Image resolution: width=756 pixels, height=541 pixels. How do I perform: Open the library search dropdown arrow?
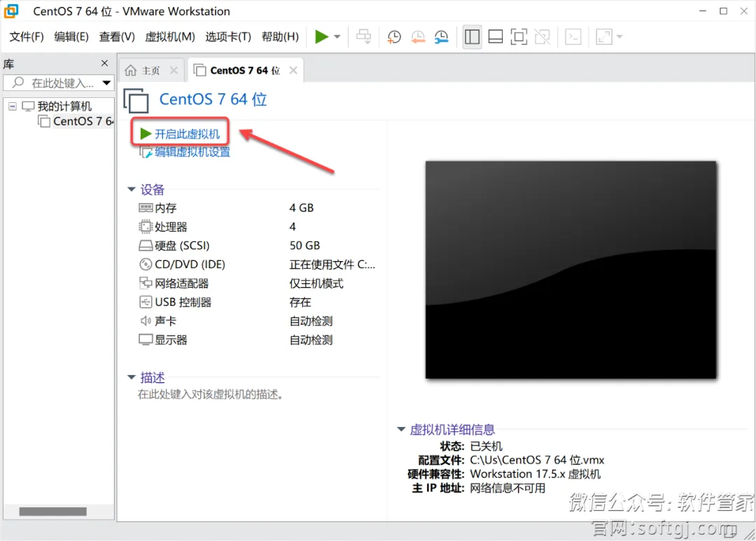click(x=106, y=83)
